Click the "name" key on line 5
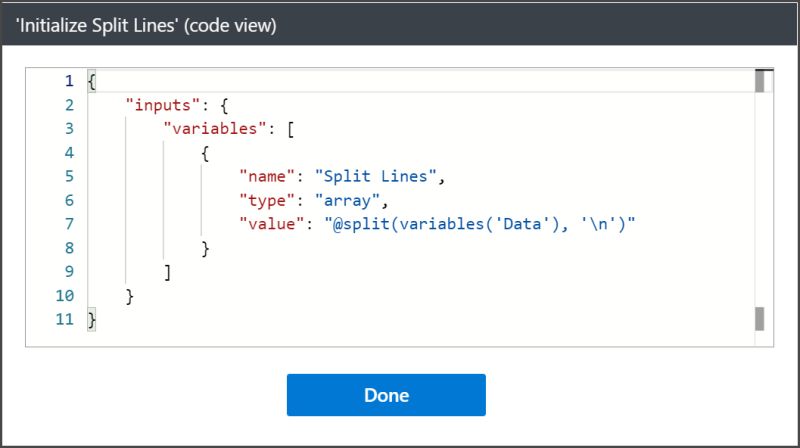Screen dimensions: 800x448 coord(266,177)
